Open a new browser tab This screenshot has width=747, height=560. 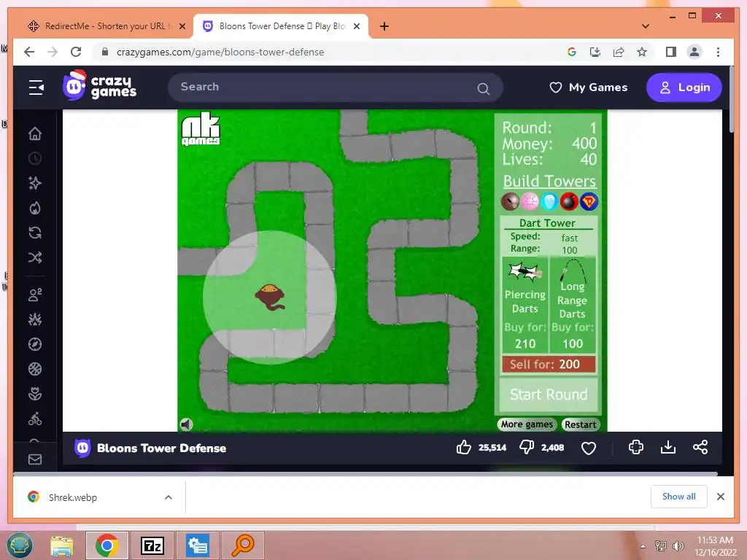[x=384, y=26]
